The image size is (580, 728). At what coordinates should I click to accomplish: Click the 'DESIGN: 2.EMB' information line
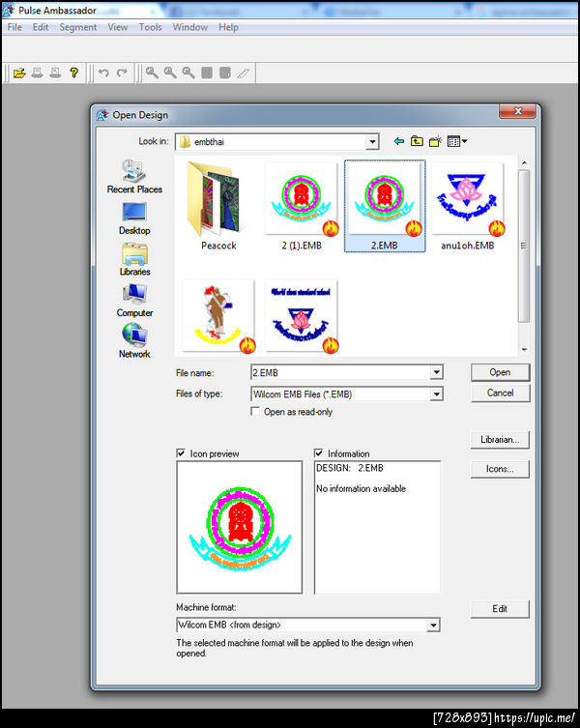coord(350,468)
